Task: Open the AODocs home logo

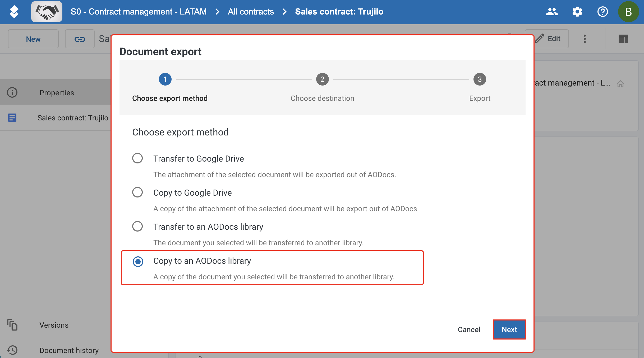Action: click(x=14, y=12)
